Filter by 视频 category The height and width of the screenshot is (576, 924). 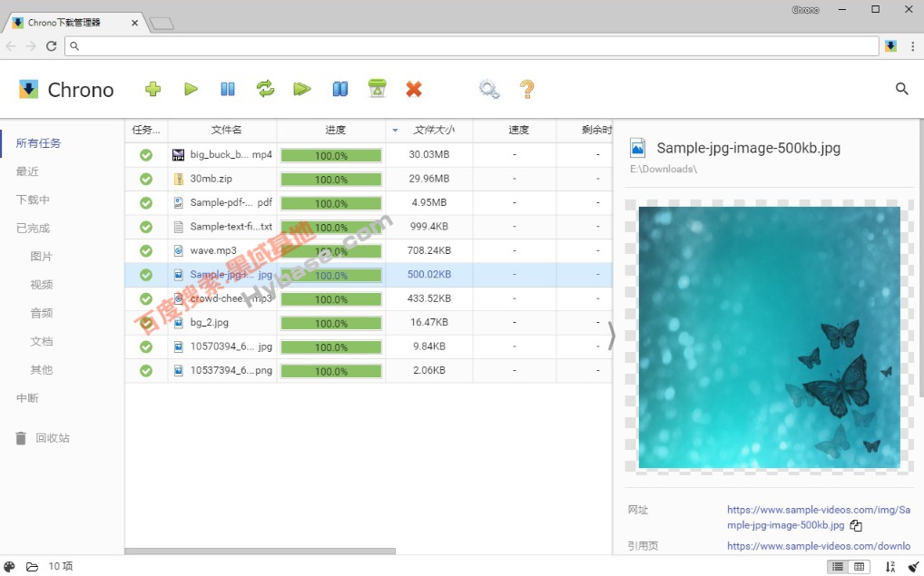coord(41,285)
